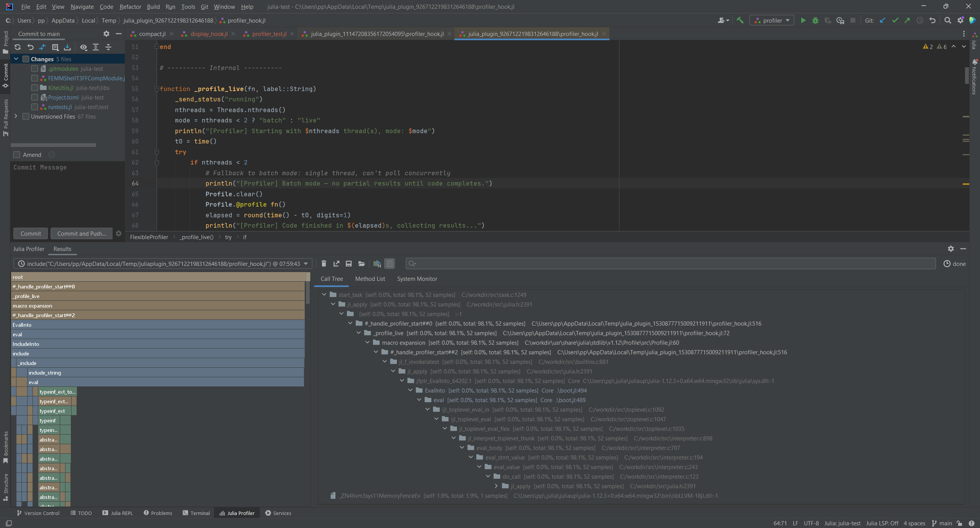Screen dimensions: 980x528
Task: Expand the last jl_apply node at julia.h:2391
Action: tap(497, 486)
